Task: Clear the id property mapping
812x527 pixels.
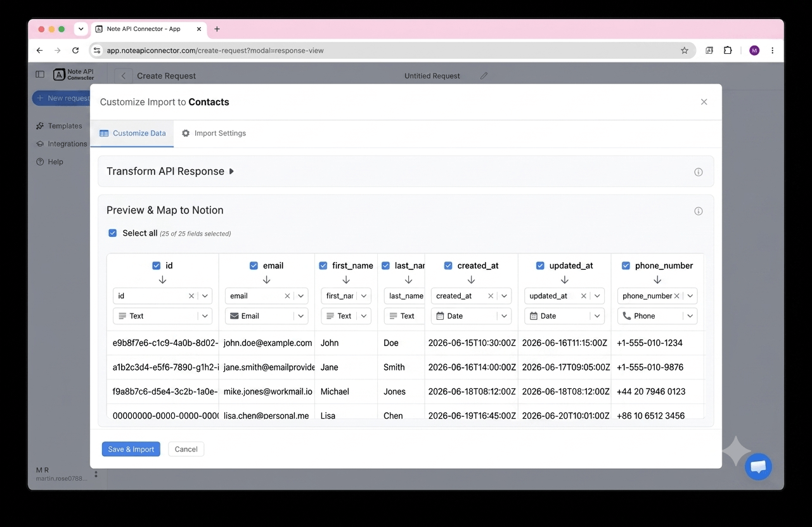Action: coord(191,296)
